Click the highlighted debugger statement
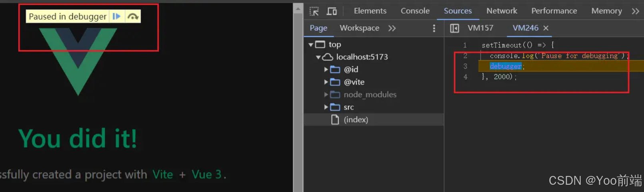 (x=506, y=66)
